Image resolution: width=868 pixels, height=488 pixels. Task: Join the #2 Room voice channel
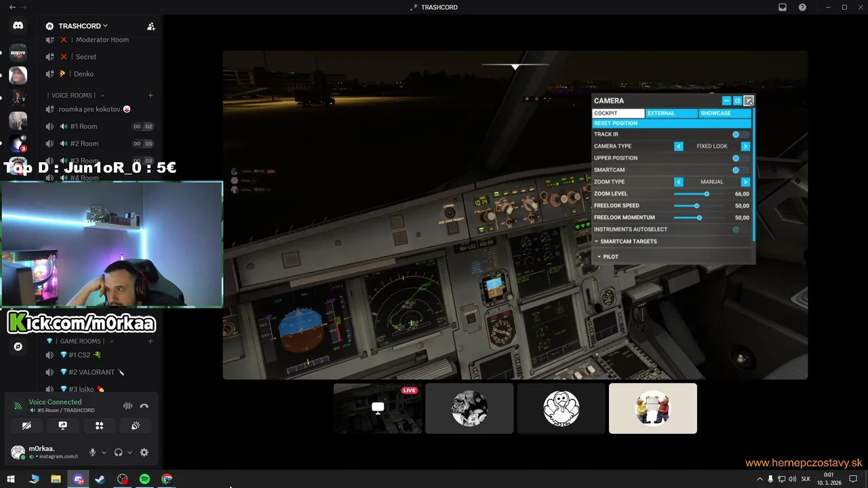pyautogui.click(x=100, y=144)
